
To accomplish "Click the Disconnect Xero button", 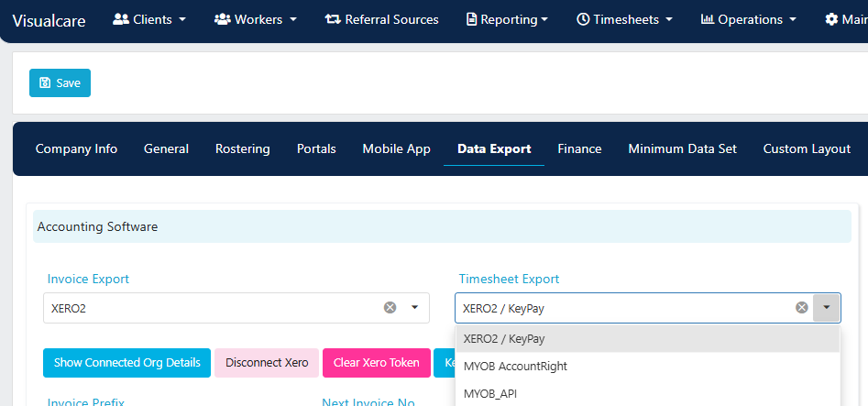I will pyautogui.click(x=267, y=363).
